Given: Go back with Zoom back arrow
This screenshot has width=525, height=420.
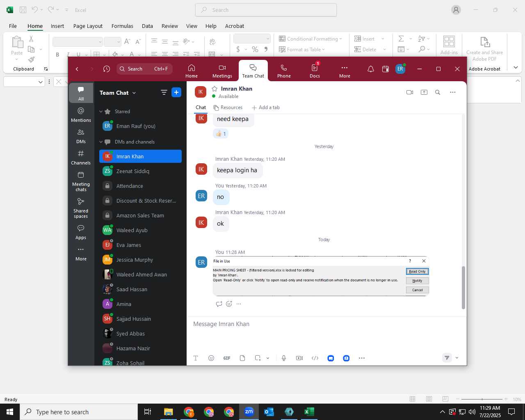Looking at the screenshot, I should [x=77, y=69].
